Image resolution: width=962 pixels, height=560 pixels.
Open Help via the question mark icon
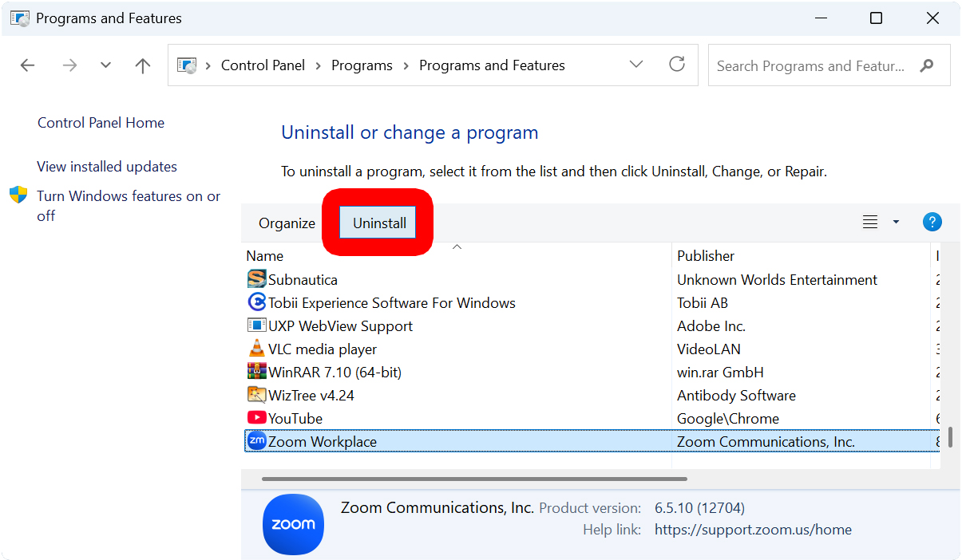point(932,222)
